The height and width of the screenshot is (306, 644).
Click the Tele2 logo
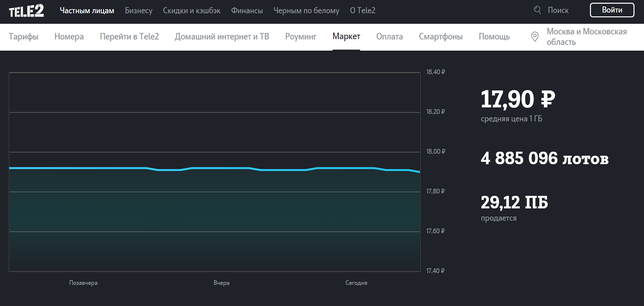click(x=27, y=10)
